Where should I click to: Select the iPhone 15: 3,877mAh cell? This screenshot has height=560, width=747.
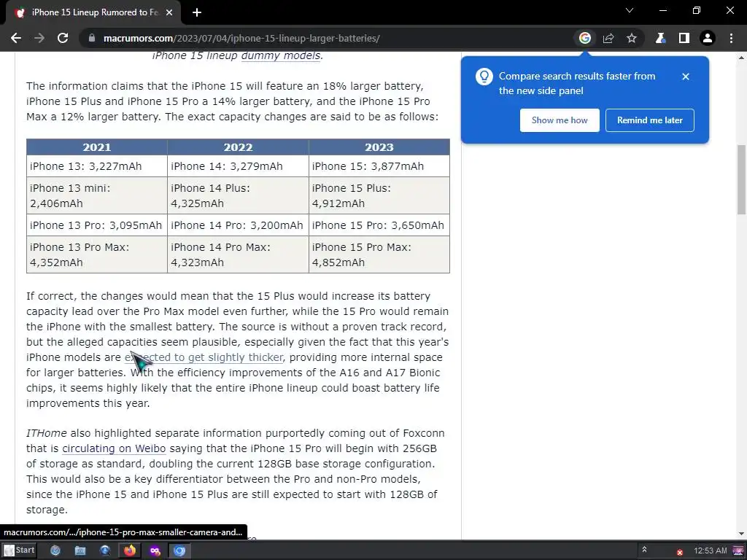pos(379,166)
